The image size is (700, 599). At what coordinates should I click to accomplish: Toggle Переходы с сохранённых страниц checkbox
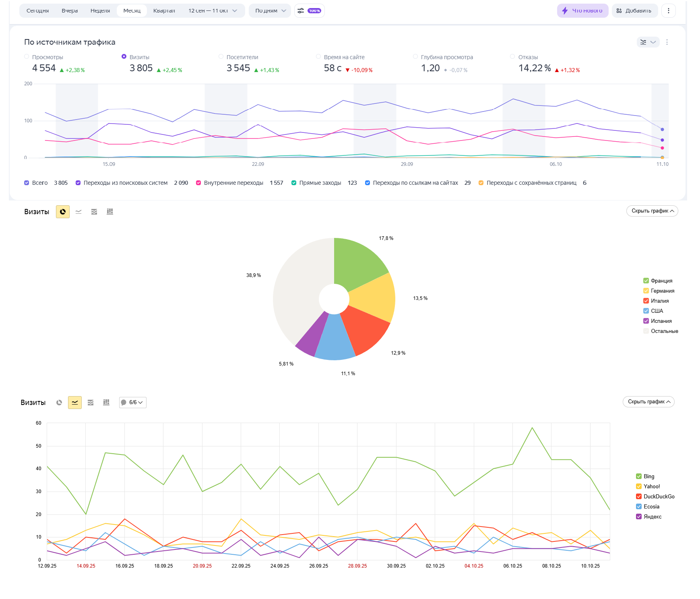click(x=481, y=183)
